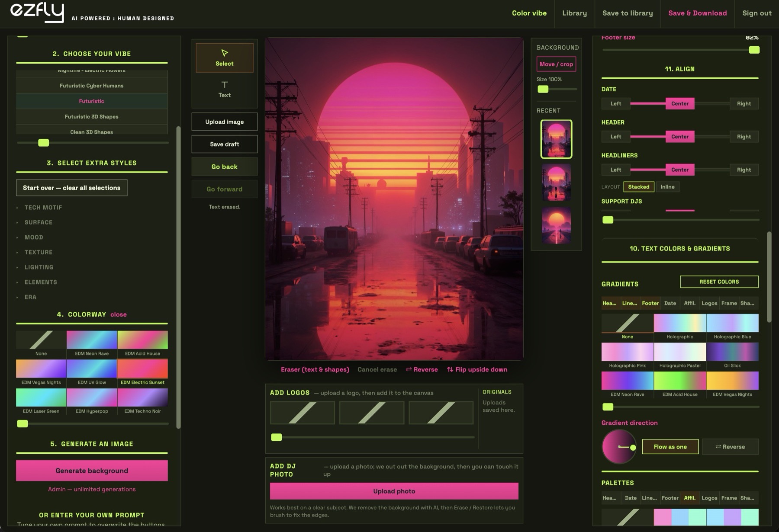Viewport: 779px width, 532px height.
Task: Click Generate background
Action: (x=92, y=471)
